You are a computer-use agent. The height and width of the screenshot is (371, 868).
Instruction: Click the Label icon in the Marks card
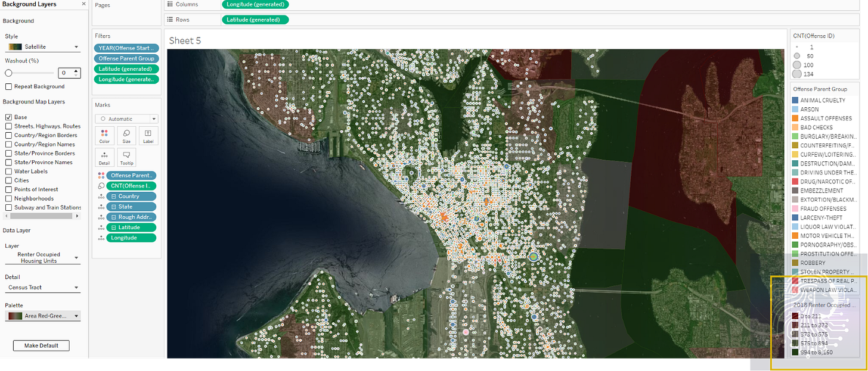point(147,136)
